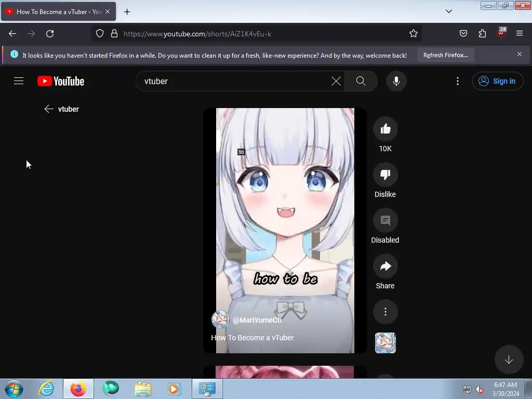Open Windows Explorer folder in taskbar
532x399 pixels.
click(x=143, y=389)
